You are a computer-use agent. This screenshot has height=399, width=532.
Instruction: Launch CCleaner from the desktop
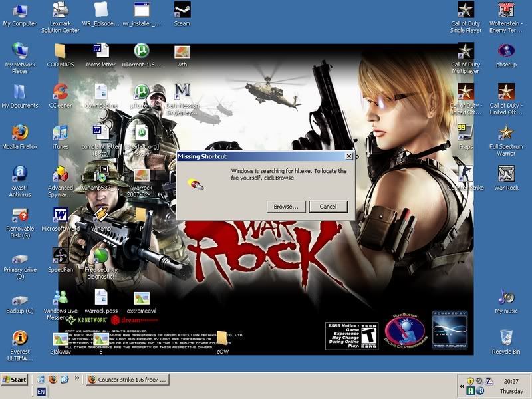[60, 91]
